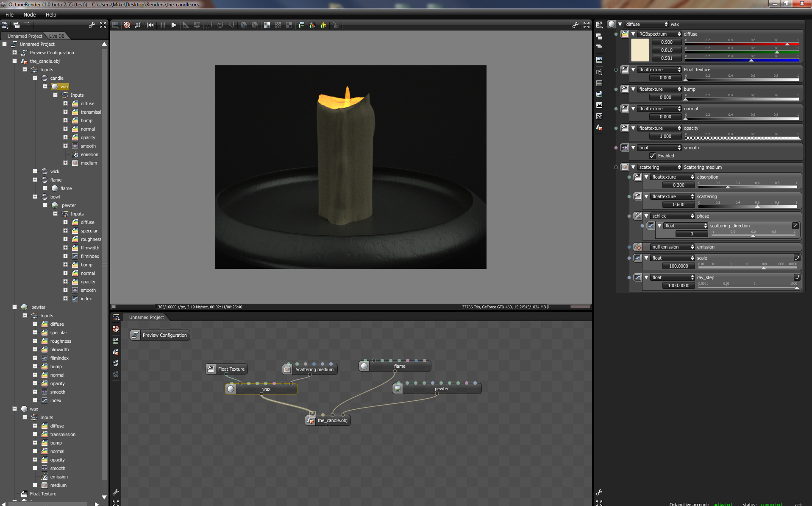Viewport: 812px width, 506px height.
Task: Select the pewter node in graph
Action: [x=437, y=389]
